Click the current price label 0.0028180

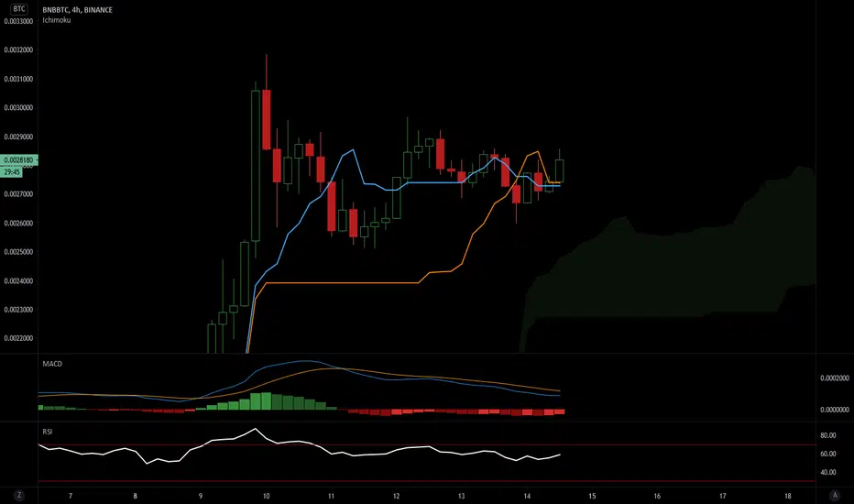[18, 160]
